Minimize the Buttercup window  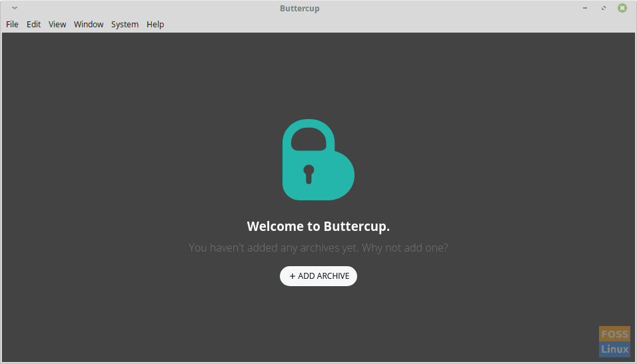pos(585,8)
